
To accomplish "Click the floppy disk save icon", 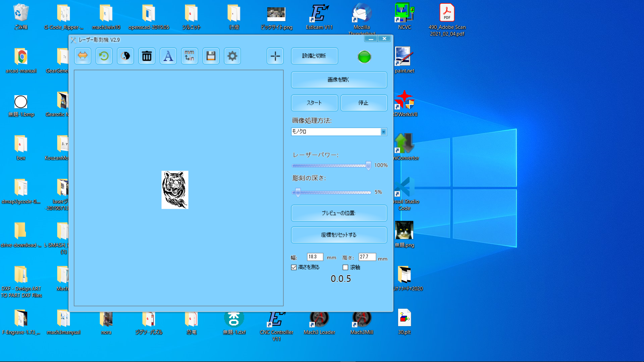I will point(211,56).
